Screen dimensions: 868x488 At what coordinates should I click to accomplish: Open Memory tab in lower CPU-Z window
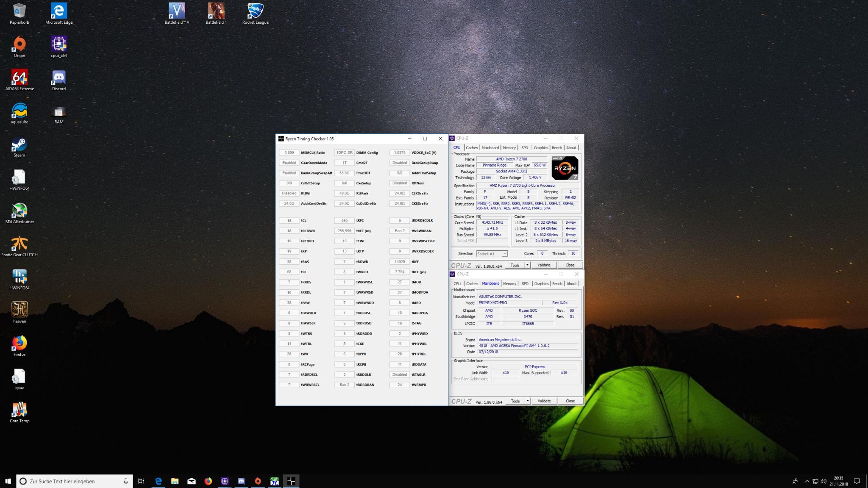[509, 284]
